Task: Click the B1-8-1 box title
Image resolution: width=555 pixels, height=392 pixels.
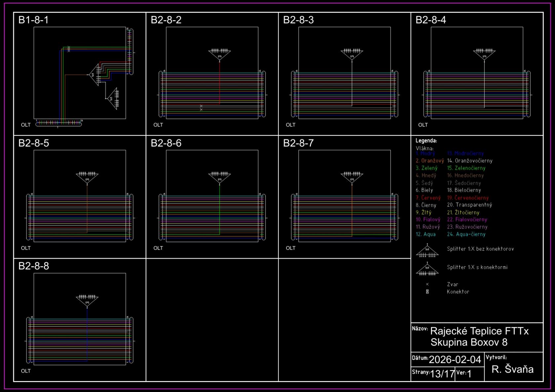Action: [x=33, y=20]
